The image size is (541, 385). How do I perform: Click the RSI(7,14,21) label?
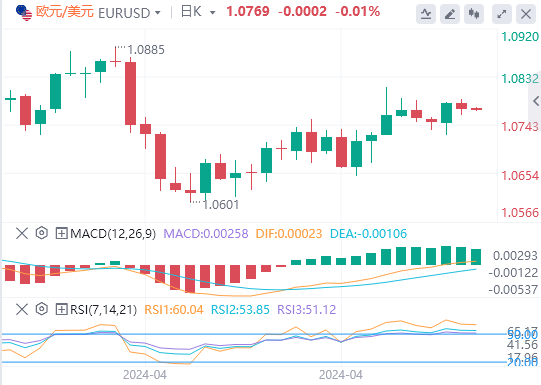coord(103,309)
